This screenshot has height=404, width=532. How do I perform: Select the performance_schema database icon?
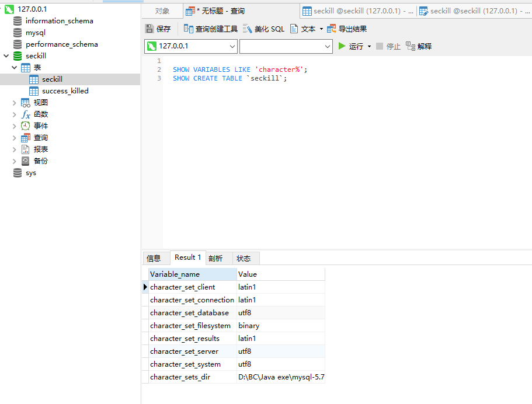coord(18,44)
